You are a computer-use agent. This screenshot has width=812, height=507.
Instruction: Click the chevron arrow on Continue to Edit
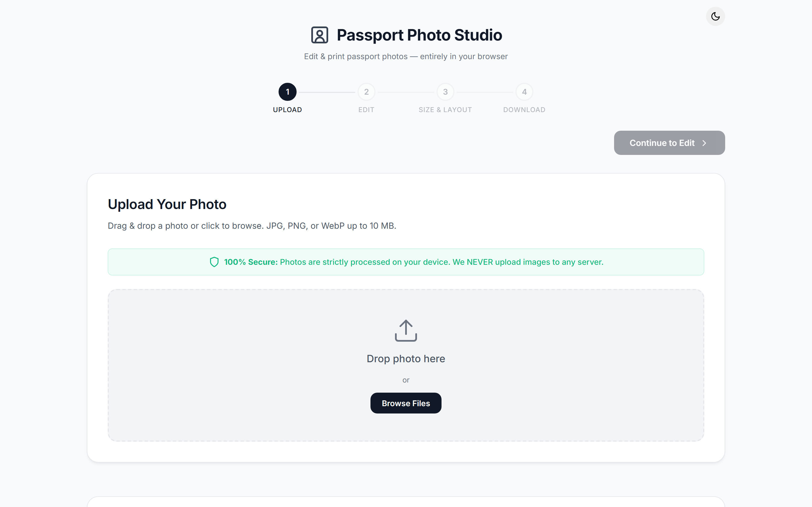point(704,143)
